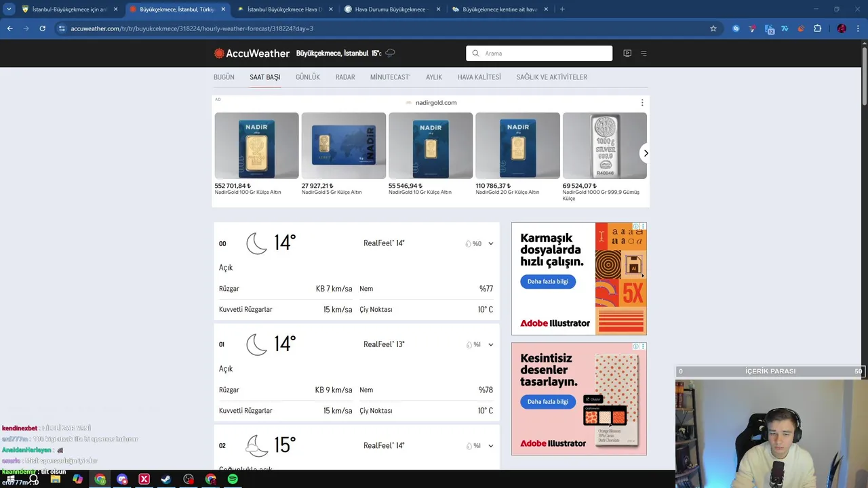The height and width of the screenshot is (488, 868).
Task: Click Daha fazla bilgi on the Kesintisiz desenler ad
Action: [x=548, y=402]
